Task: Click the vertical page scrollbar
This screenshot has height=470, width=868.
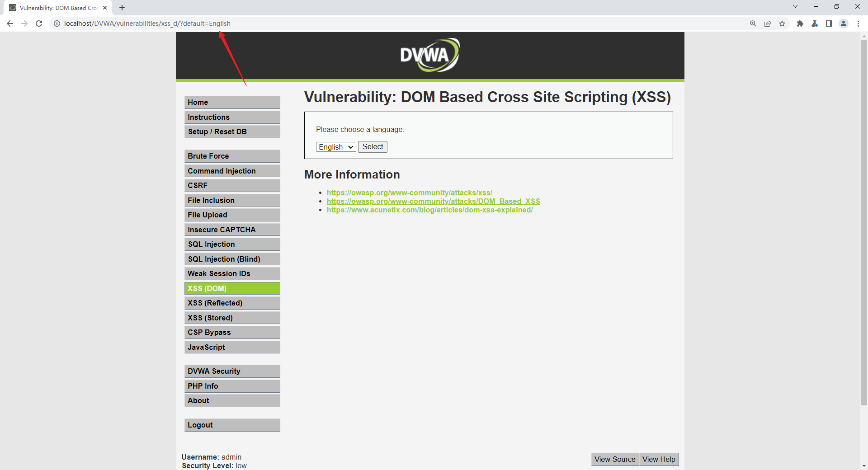Action: pyautogui.click(x=864, y=221)
